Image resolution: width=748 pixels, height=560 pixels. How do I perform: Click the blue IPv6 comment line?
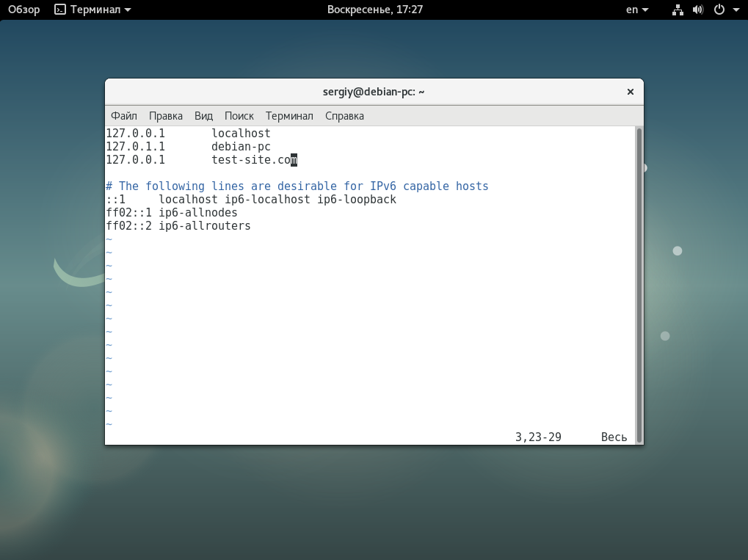click(297, 186)
